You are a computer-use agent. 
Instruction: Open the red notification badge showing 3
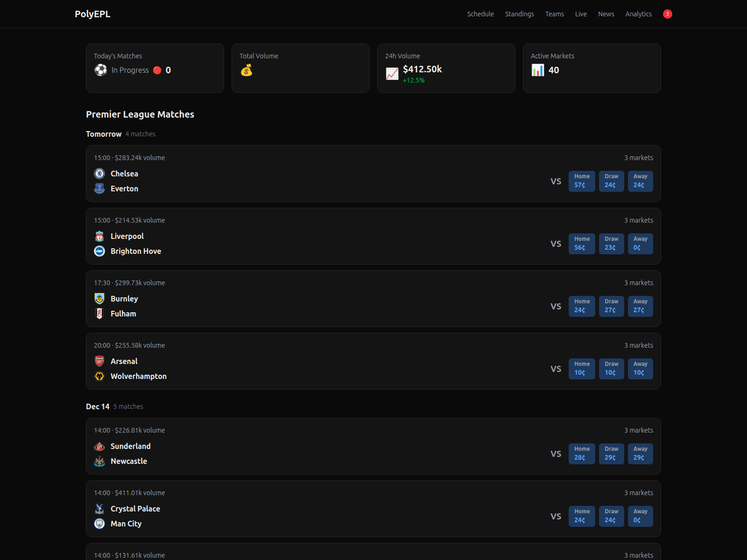(668, 14)
